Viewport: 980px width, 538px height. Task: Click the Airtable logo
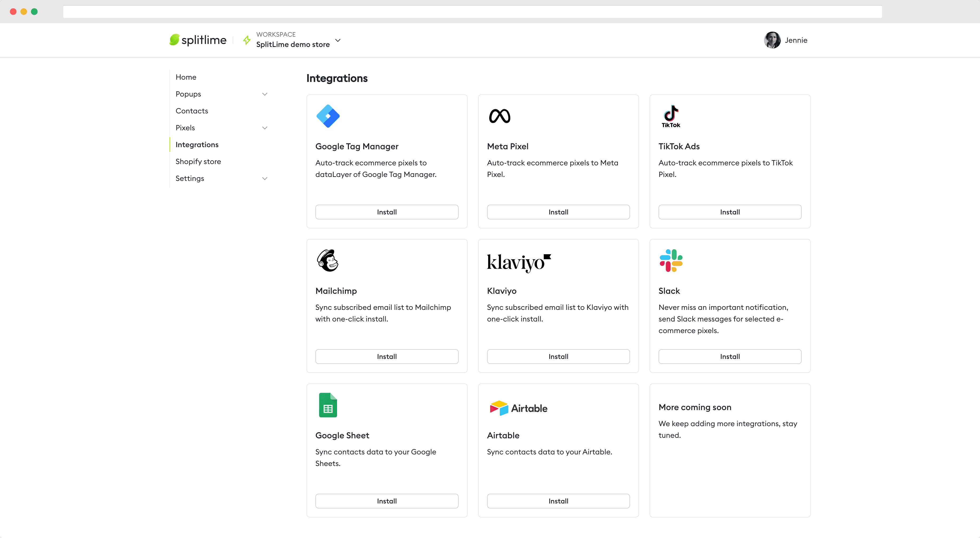518,408
